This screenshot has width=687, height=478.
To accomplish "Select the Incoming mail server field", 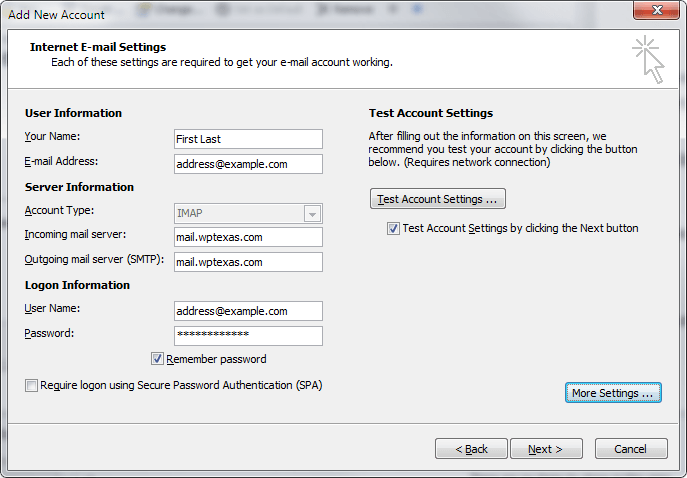I will pyautogui.click(x=248, y=237).
